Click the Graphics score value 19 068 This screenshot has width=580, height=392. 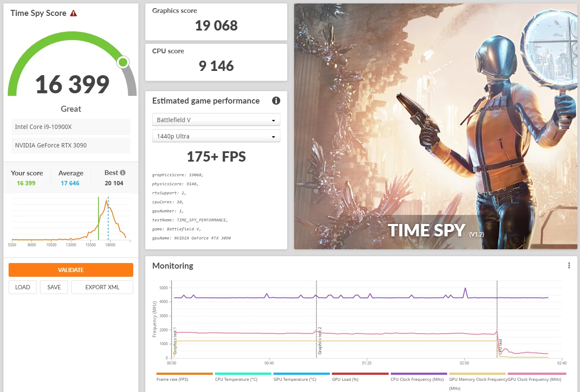216,26
